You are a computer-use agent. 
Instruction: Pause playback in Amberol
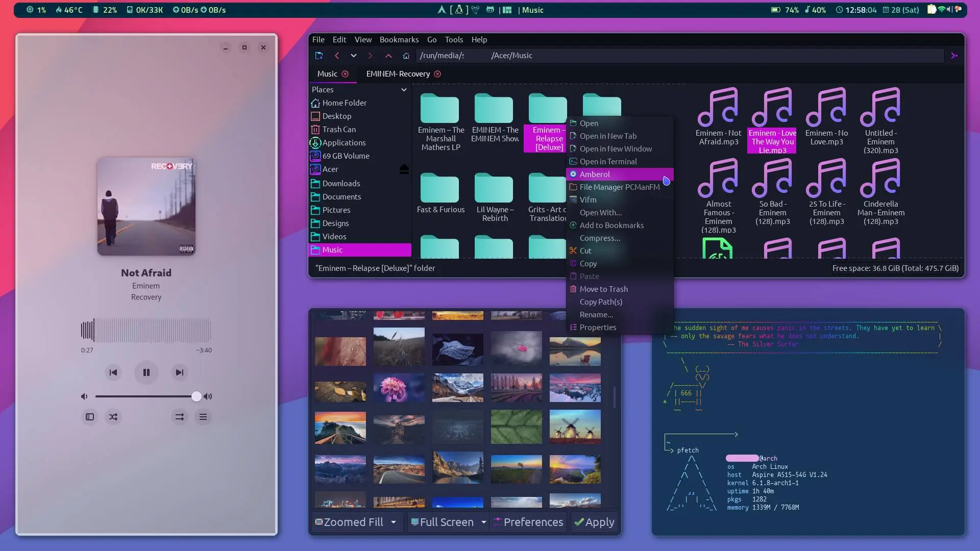tap(146, 372)
